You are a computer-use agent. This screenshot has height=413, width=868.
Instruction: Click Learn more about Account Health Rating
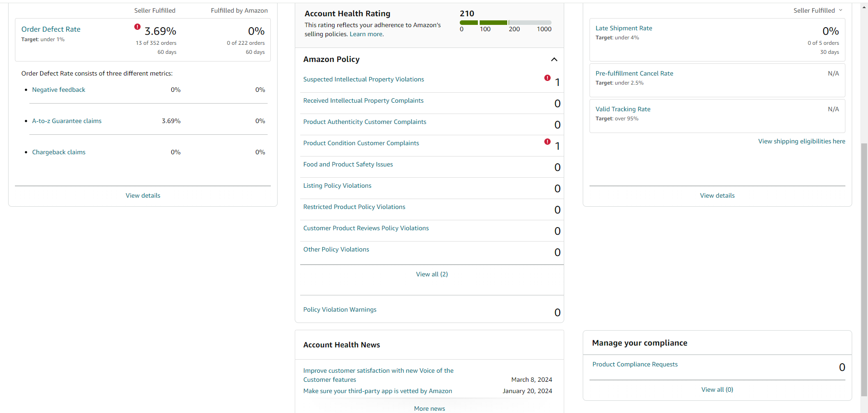tap(366, 34)
